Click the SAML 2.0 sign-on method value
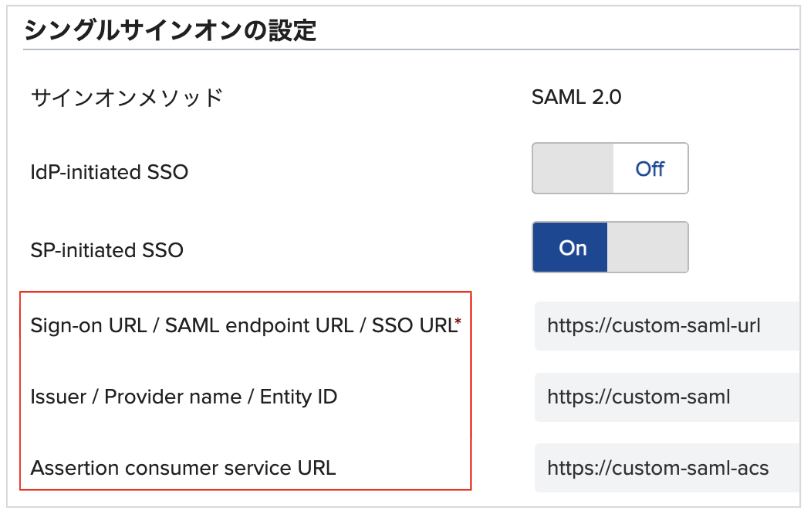The width and height of the screenshot is (806, 514). [576, 97]
